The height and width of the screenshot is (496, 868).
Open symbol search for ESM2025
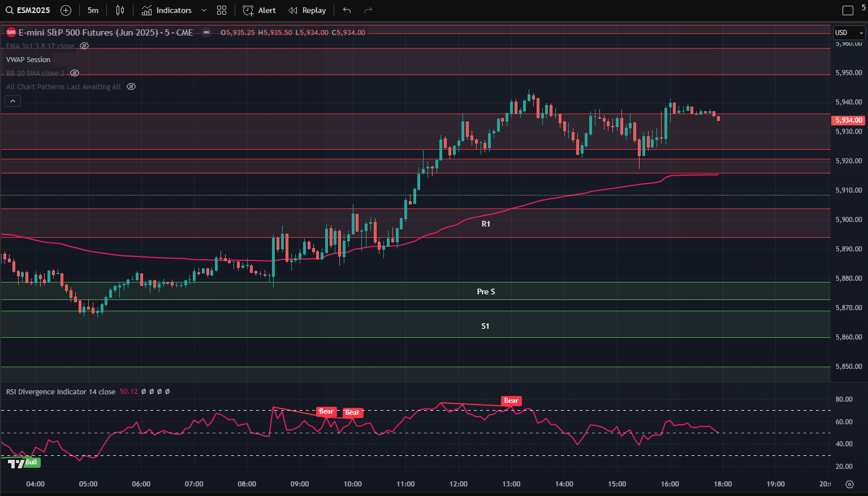coord(28,10)
